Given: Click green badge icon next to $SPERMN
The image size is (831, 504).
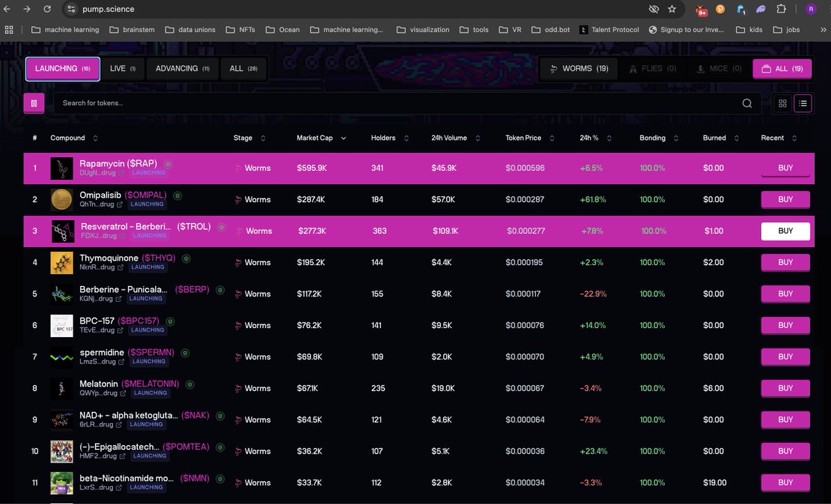Looking at the screenshot, I should click(185, 353).
